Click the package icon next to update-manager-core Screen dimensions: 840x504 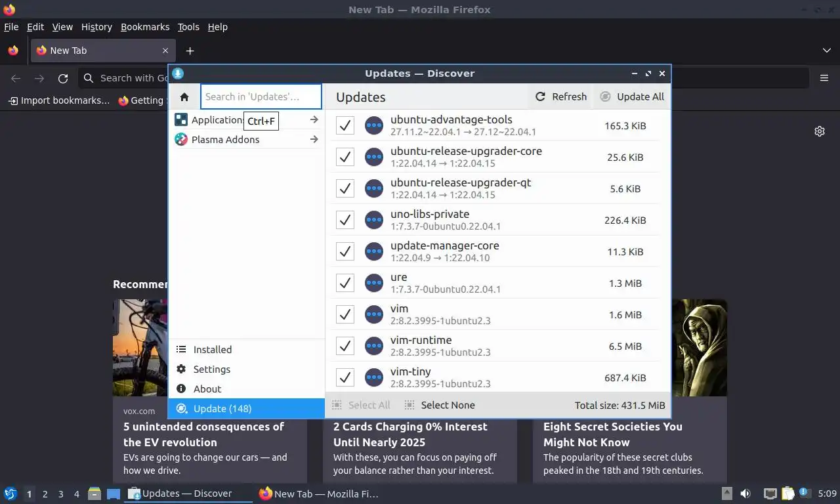pos(374,251)
